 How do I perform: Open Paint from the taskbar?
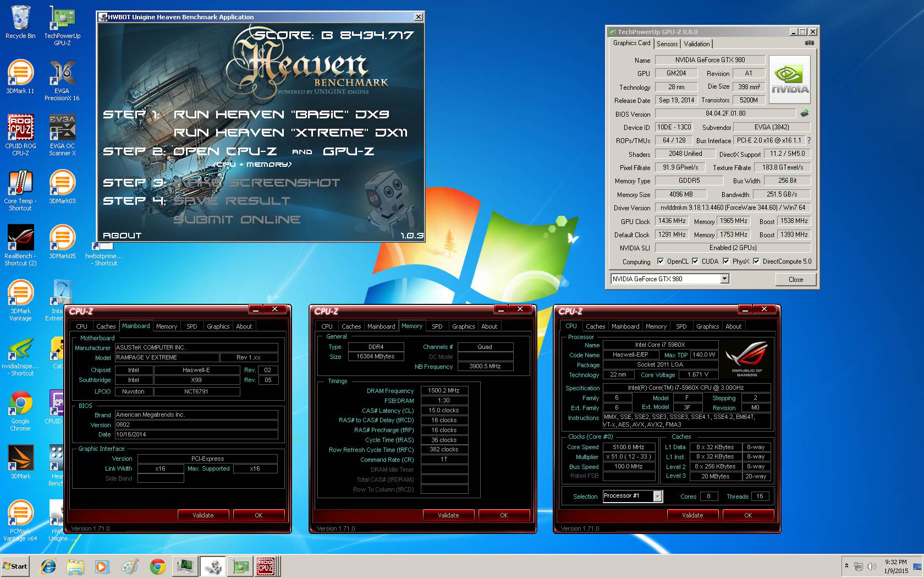coord(130,566)
